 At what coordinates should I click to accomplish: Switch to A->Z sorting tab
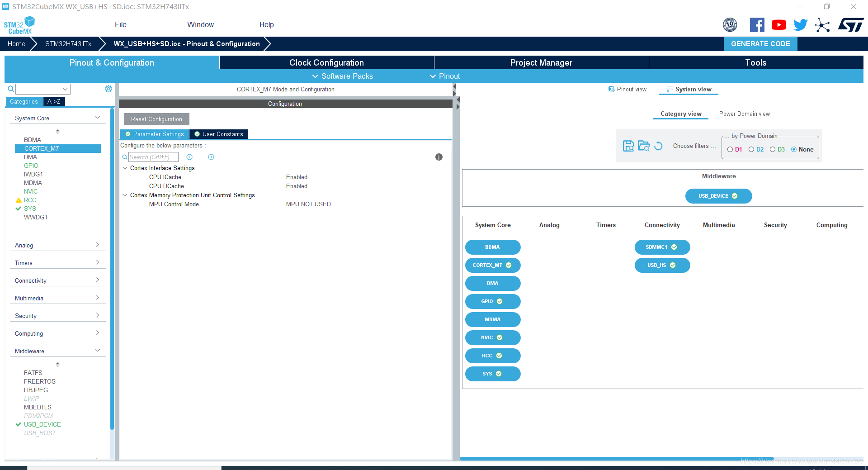(54, 101)
